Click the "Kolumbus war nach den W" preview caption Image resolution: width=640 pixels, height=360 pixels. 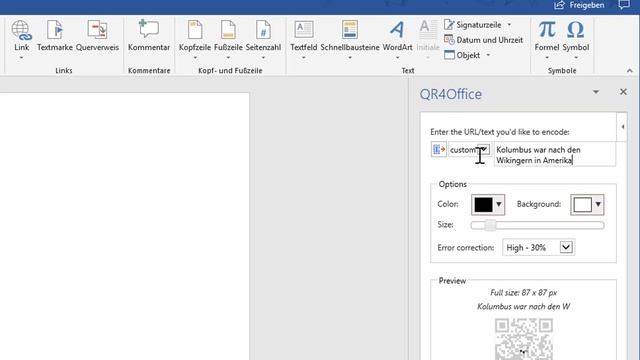tap(524, 307)
